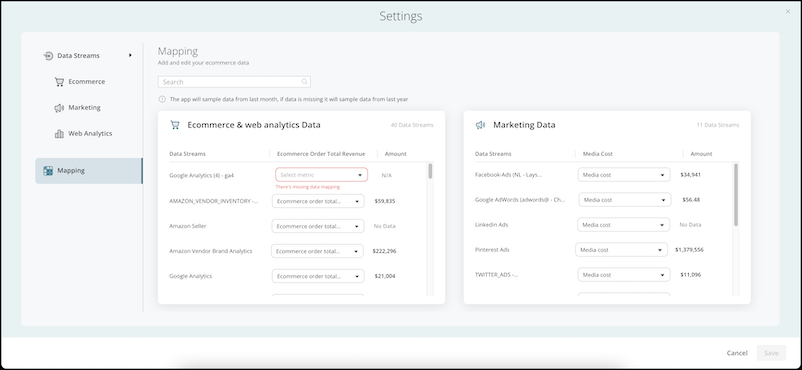Image resolution: width=802 pixels, height=370 pixels.
Task: Click the '11 Data Streams' count label
Action: 718,125
